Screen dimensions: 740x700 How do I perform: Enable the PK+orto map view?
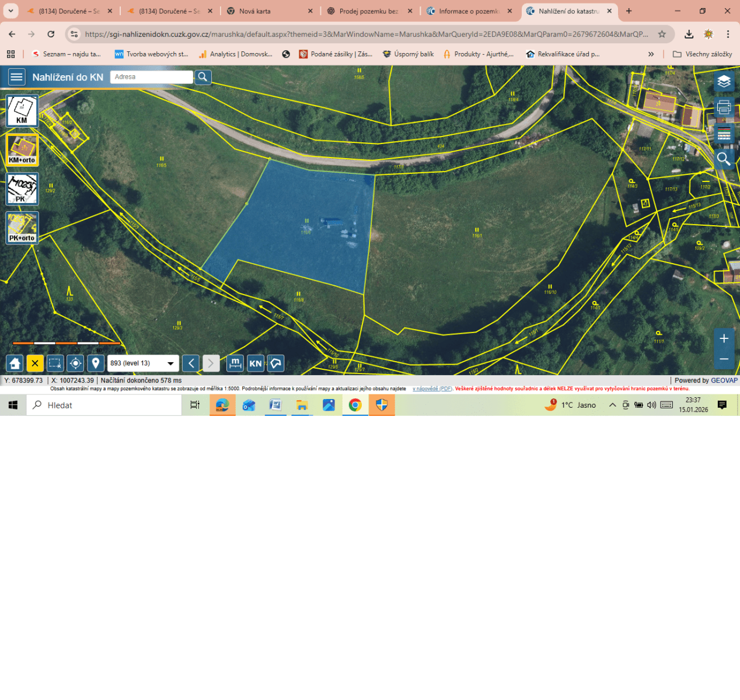[x=22, y=228]
